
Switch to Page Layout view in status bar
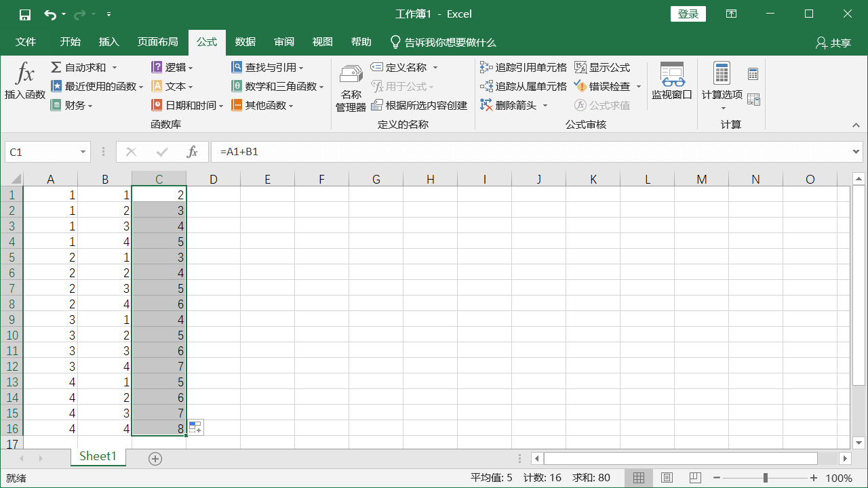(667, 478)
